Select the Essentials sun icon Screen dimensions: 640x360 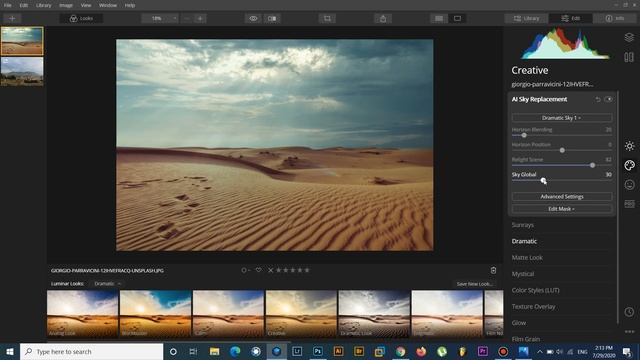coord(629,146)
